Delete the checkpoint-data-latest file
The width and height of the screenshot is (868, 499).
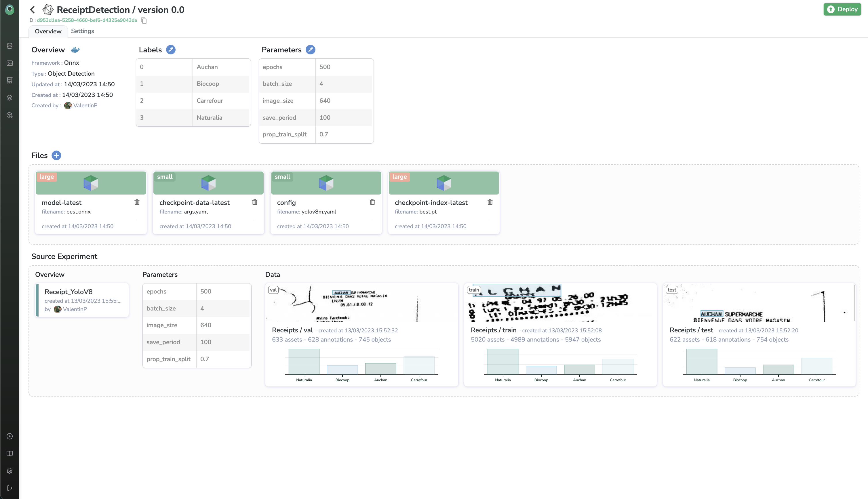pos(255,202)
